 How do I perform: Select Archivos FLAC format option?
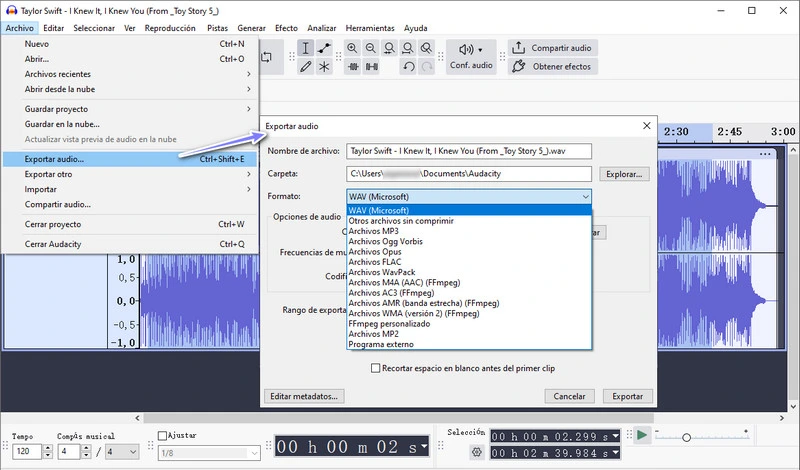[x=469, y=262]
